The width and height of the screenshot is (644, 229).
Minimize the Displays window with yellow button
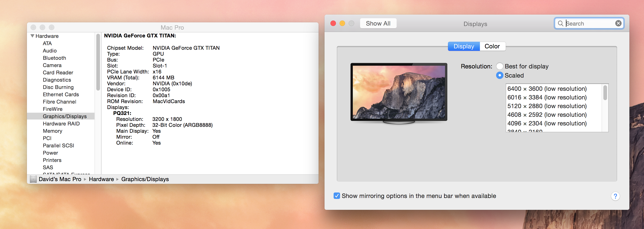342,23
